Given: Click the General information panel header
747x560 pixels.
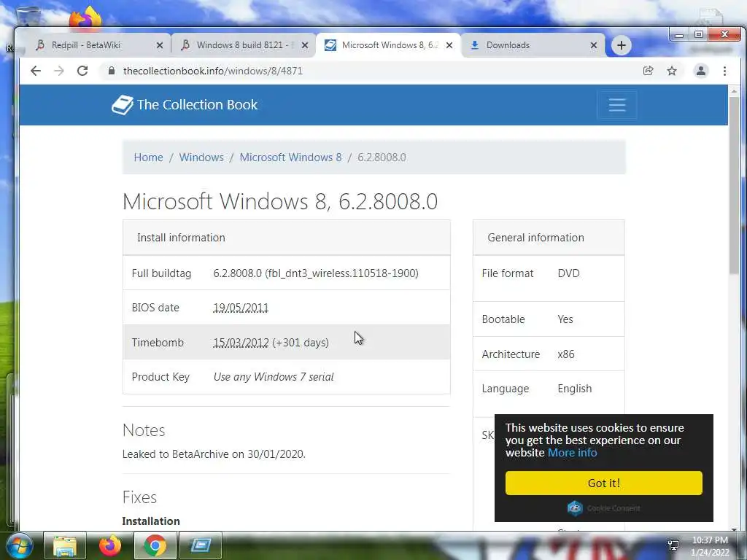Looking at the screenshot, I should coord(549,238).
